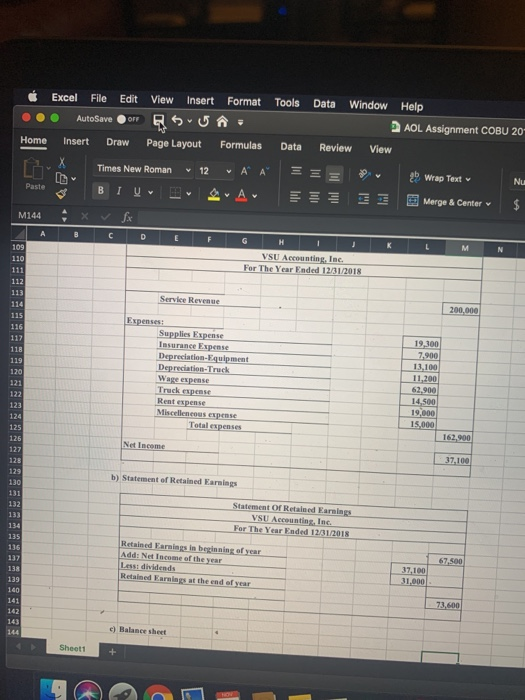525x700 pixels.
Task: Select column M header
Action: [x=464, y=248]
